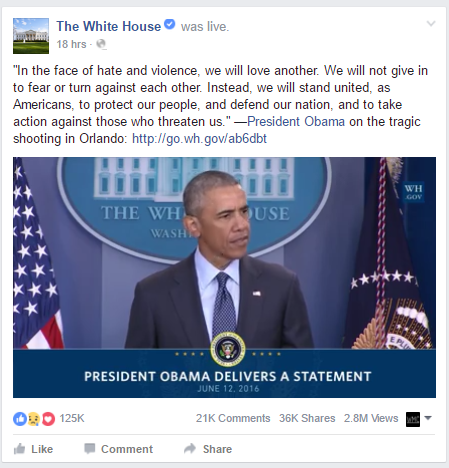
Task: Follow the go.wh.gov/ab6dbt link
Action: pyautogui.click(x=199, y=139)
